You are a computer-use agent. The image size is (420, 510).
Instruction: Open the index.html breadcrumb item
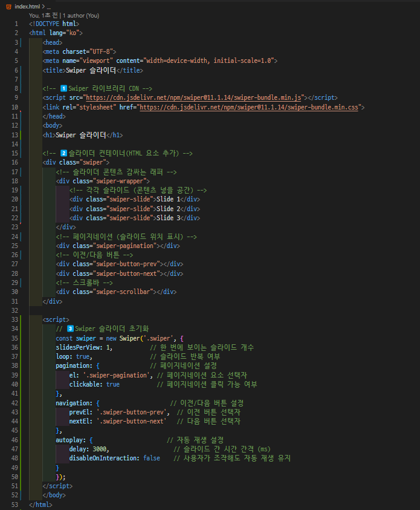point(27,7)
